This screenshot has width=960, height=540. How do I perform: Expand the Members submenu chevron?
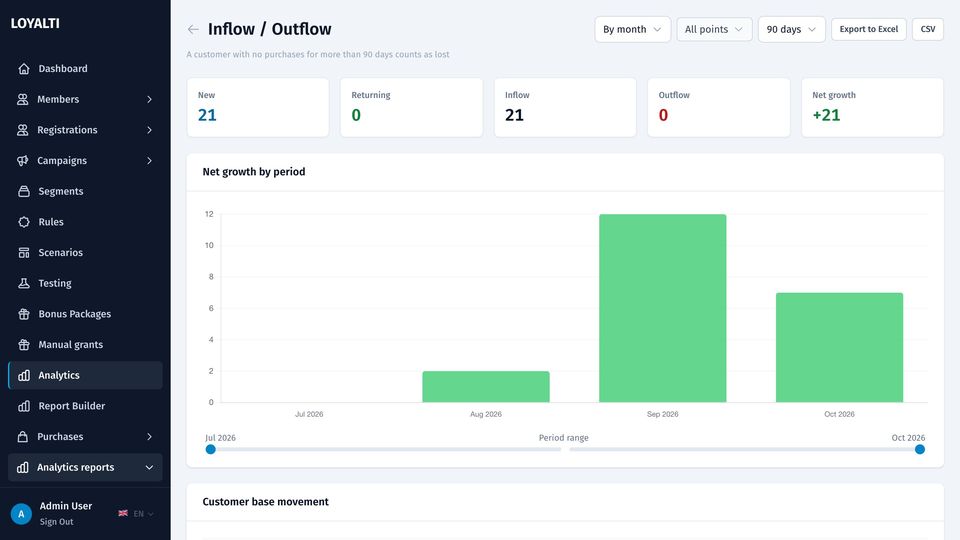click(x=149, y=99)
